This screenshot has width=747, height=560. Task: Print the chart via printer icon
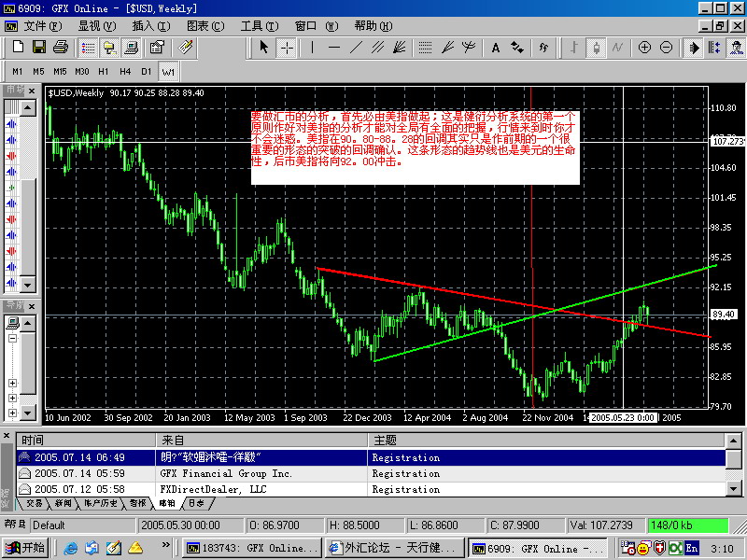pyautogui.click(x=61, y=48)
